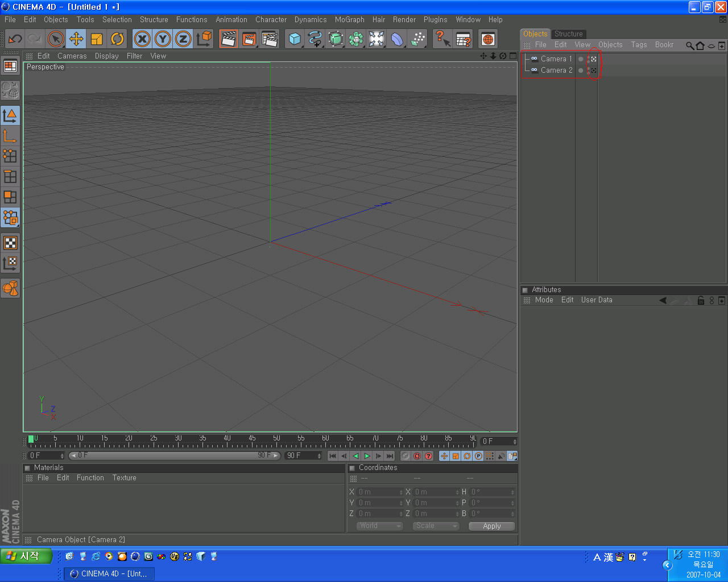Toggle position keyframe recording icon

444,456
